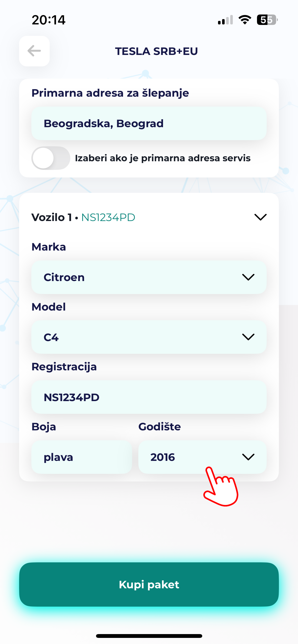
Task: Tap the clock showing 20:14
Action: click(x=49, y=20)
